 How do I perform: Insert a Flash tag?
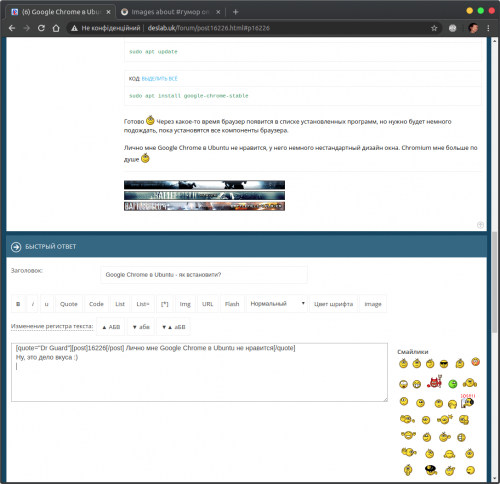pyautogui.click(x=232, y=304)
